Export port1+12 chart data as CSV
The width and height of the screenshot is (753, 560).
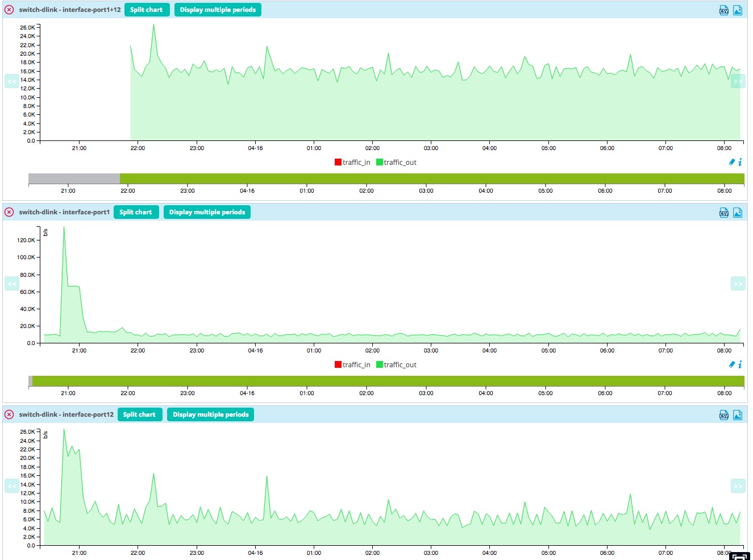click(723, 10)
